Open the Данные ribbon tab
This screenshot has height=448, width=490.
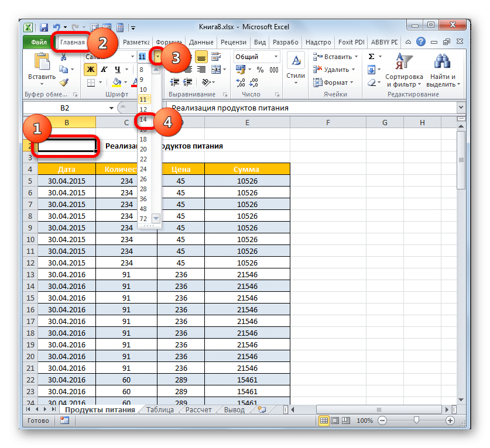point(201,42)
